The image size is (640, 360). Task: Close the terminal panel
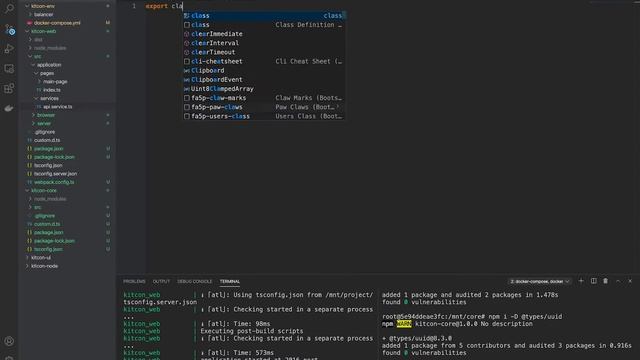click(x=630, y=281)
